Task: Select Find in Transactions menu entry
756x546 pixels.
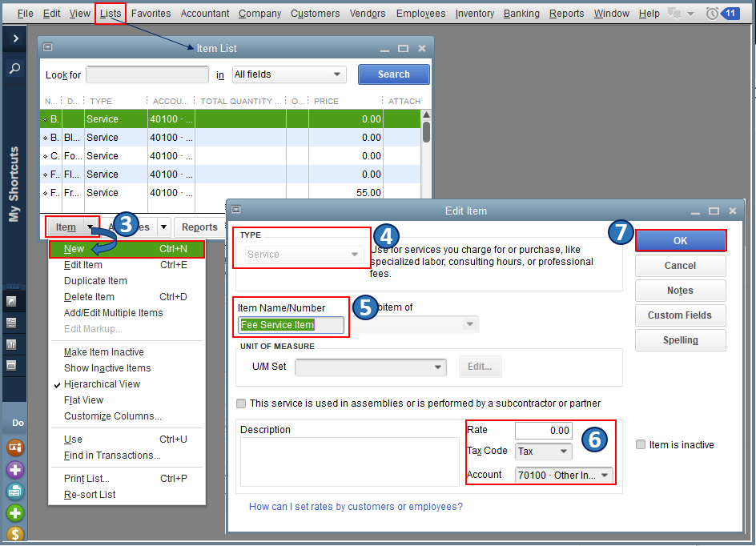Action: pos(112,456)
